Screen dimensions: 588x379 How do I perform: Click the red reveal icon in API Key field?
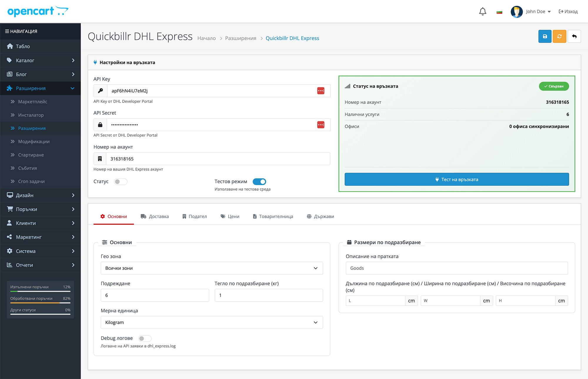[320, 91]
